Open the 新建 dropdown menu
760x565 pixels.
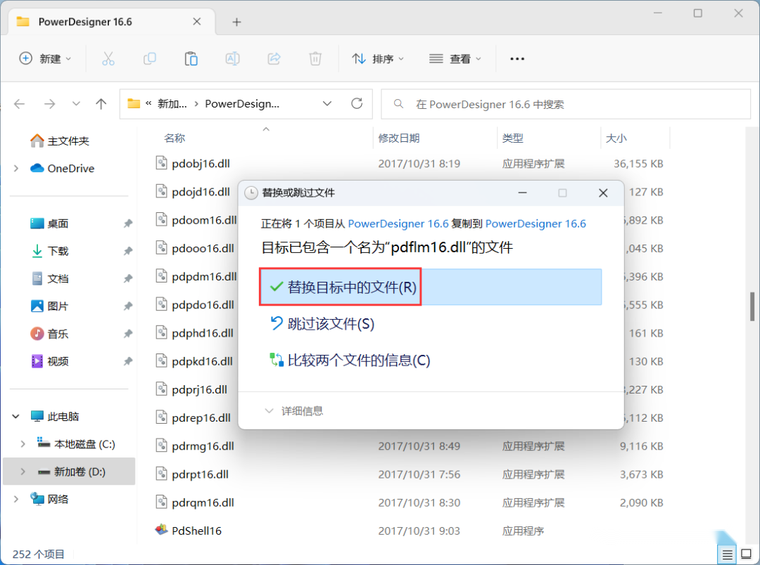pyautogui.click(x=45, y=59)
